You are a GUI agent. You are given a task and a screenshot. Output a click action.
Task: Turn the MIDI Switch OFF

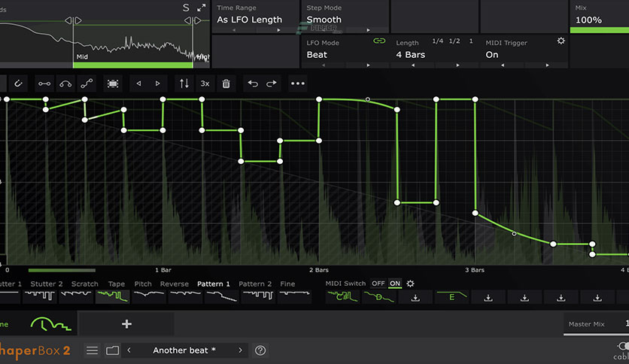378,284
